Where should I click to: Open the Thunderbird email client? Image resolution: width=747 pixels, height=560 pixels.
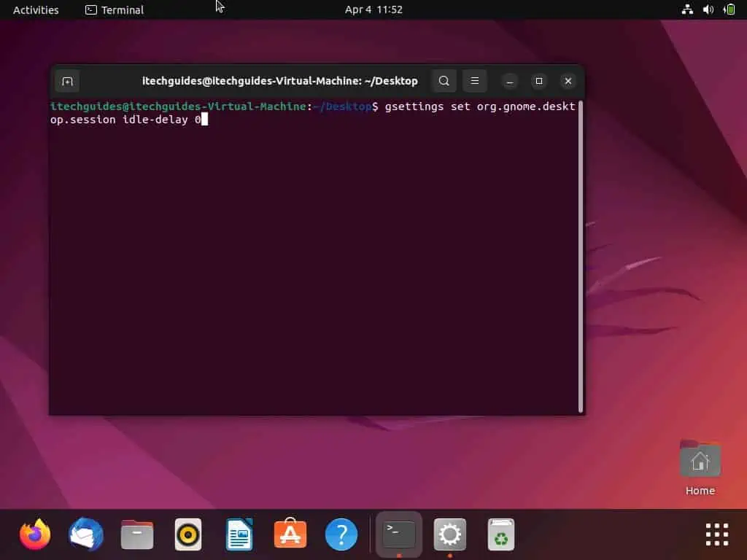(85, 534)
